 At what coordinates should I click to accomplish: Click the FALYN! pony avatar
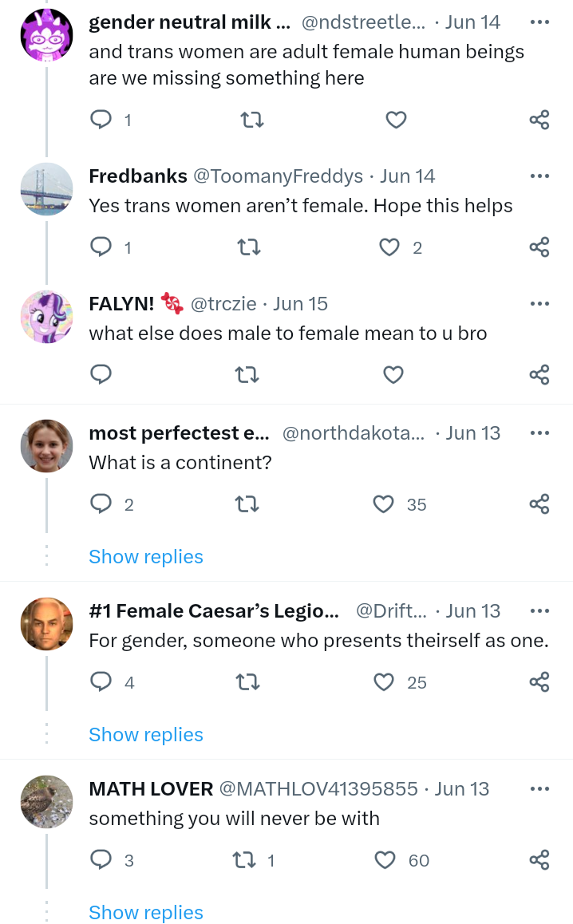(46, 317)
